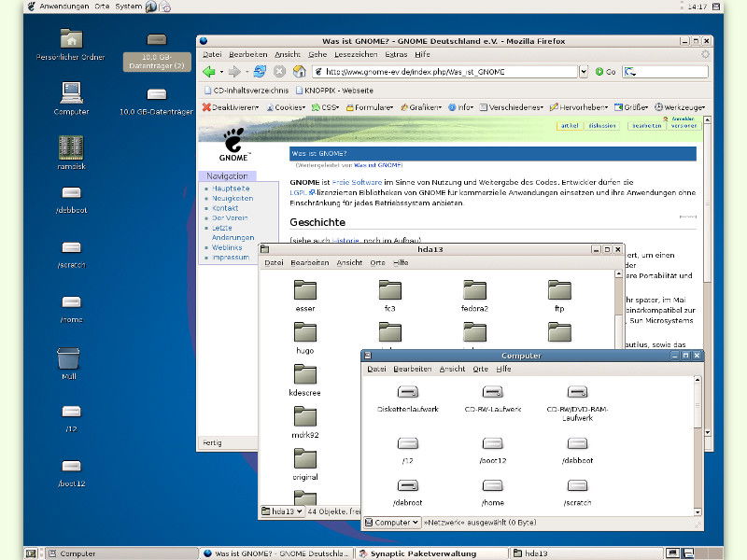Click the Hauptseite navigation link
This screenshot has width=747, height=560.
coord(231,189)
